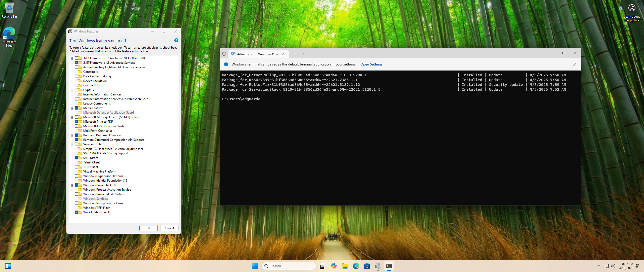Expand the .NET Framework 3.5 node
Screen dimensions: 644x272
(x=72, y=58)
